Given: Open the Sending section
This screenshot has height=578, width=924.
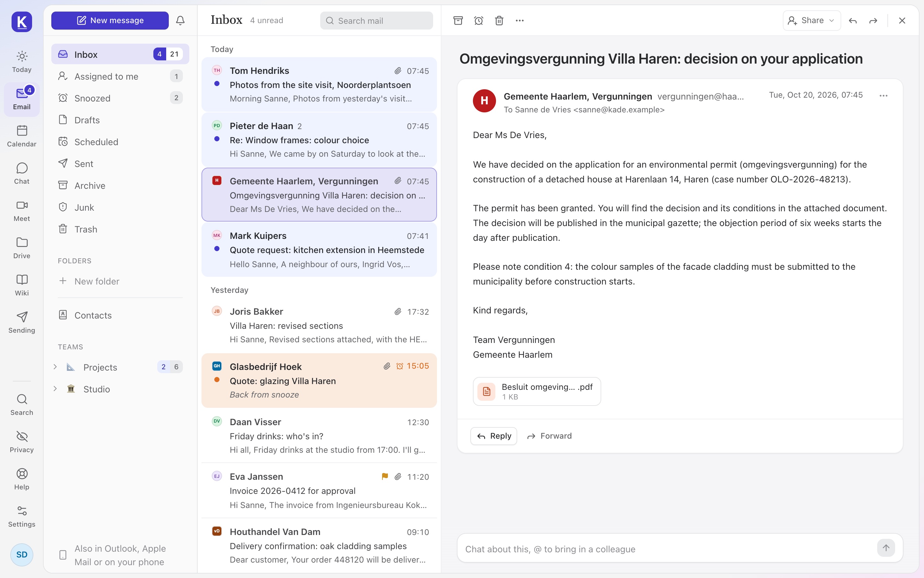Looking at the screenshot, I should 22,322.
